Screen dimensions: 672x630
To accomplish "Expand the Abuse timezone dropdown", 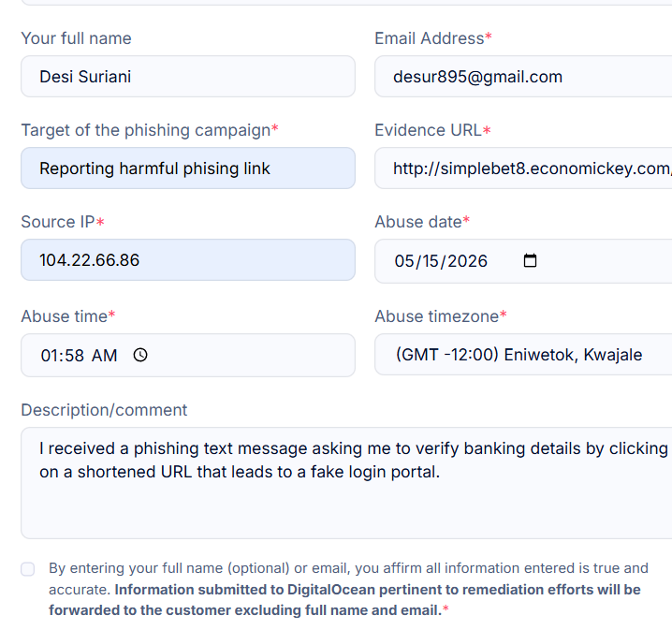I will 523,355.
